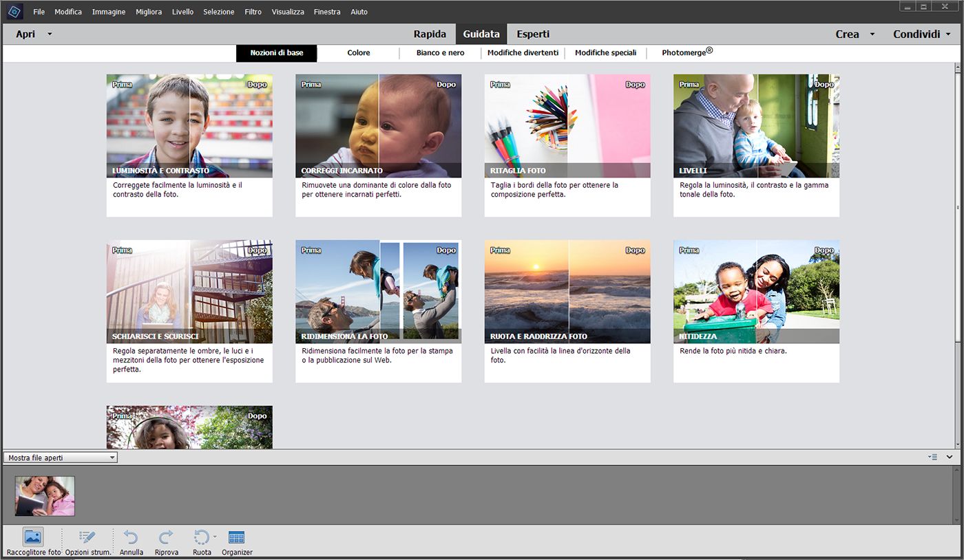Screen dimensions: 964x560
Task: Open the Finestra menu
Action: click(x=326, y=12)
